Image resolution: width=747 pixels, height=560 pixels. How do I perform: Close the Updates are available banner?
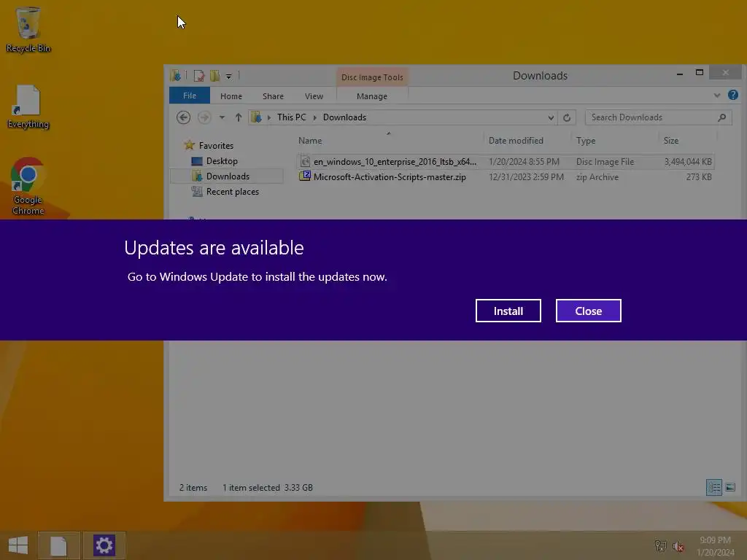tap(589, 311)
